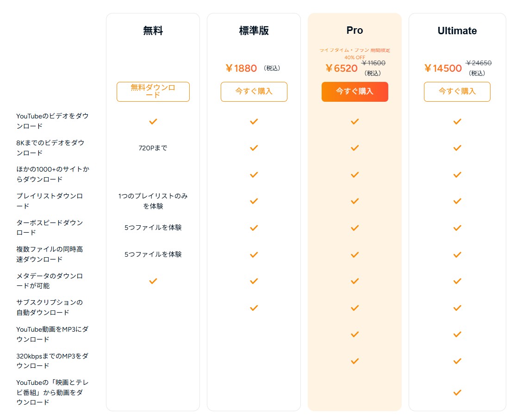The width and height of the screenshot is (516, 420).
Task: Click 今すぐ購入 under 標準版 plan
Action: coord(254,92)
